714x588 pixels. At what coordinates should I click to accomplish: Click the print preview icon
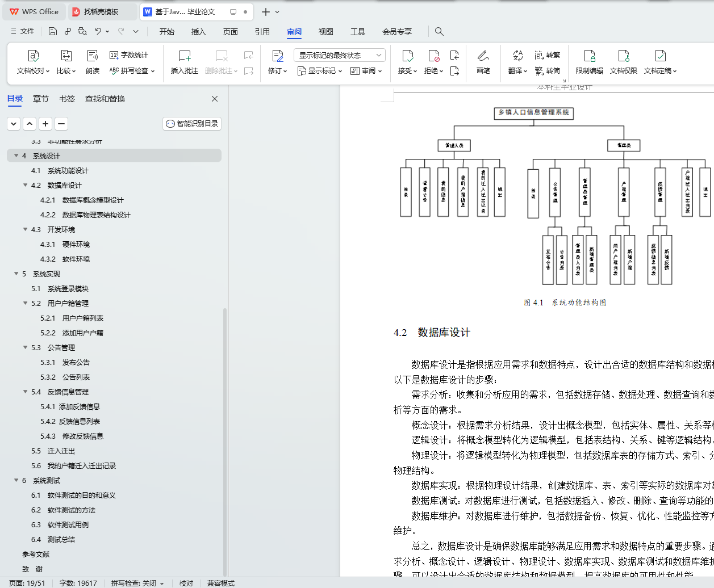coord(82,31)
